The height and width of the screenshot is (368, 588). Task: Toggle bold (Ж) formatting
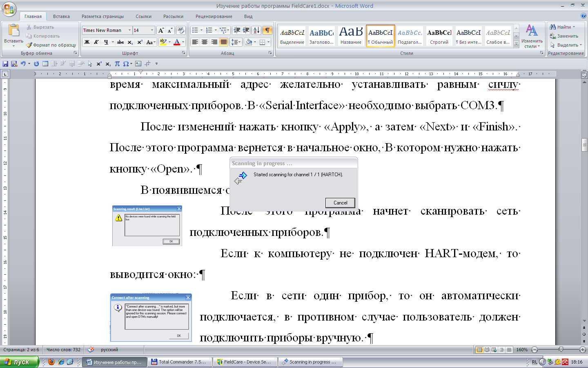pyautogui.click(x=87, y=42)
